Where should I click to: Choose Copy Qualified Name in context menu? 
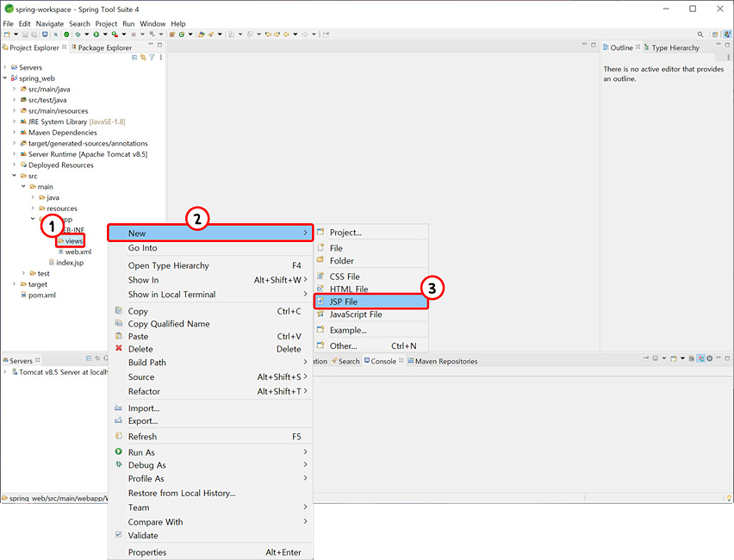[210, 324]
